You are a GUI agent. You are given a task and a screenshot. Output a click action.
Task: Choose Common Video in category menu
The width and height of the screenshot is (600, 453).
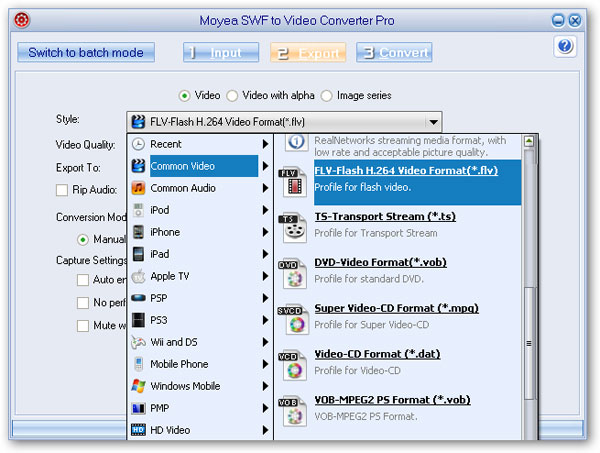(x=200, y=166)
